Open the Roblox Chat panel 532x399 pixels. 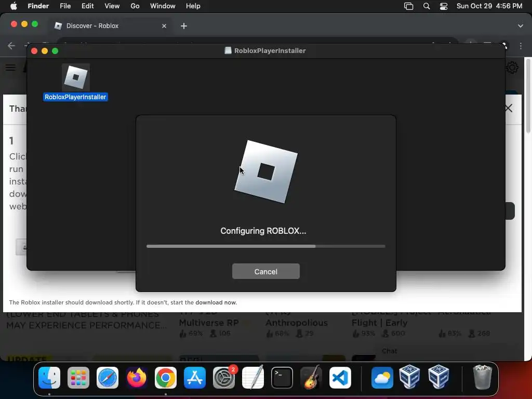[390, 351]
